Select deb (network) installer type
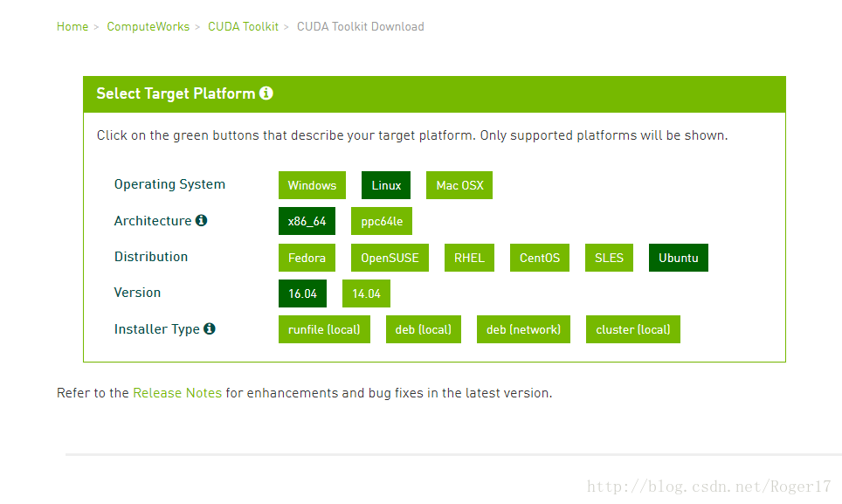The width and height of the screenshot is (842, 504). click(x=523, y=329)
